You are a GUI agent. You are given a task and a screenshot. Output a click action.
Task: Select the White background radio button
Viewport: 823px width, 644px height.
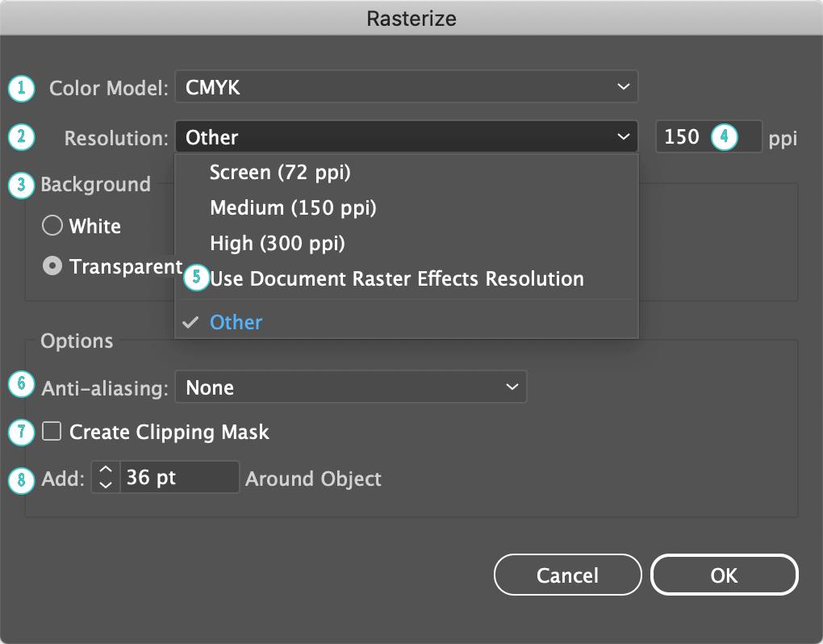[x=52, y=227]
